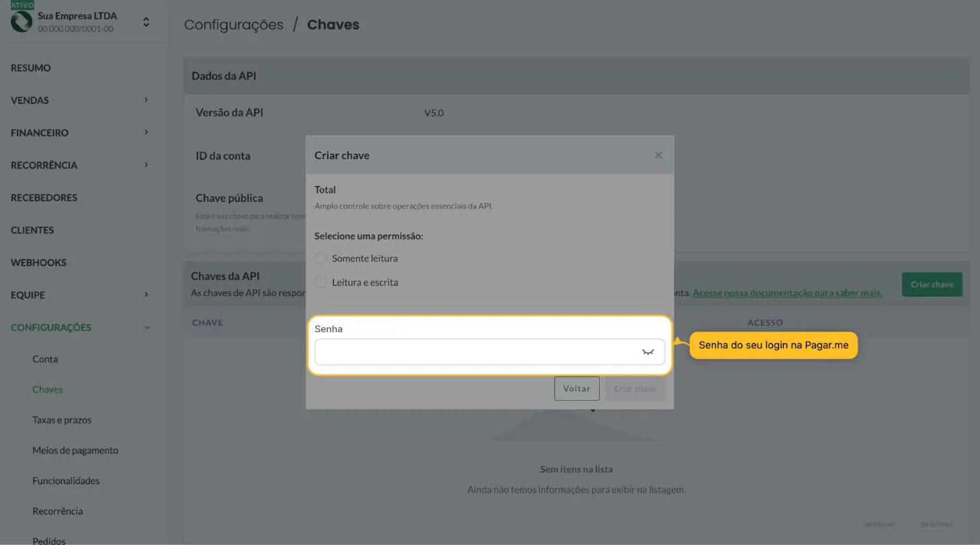Image resolution: width=980 pixels, height=545 pixels.
Task: Click the company CNPJ number text
Action: (75, 29)
